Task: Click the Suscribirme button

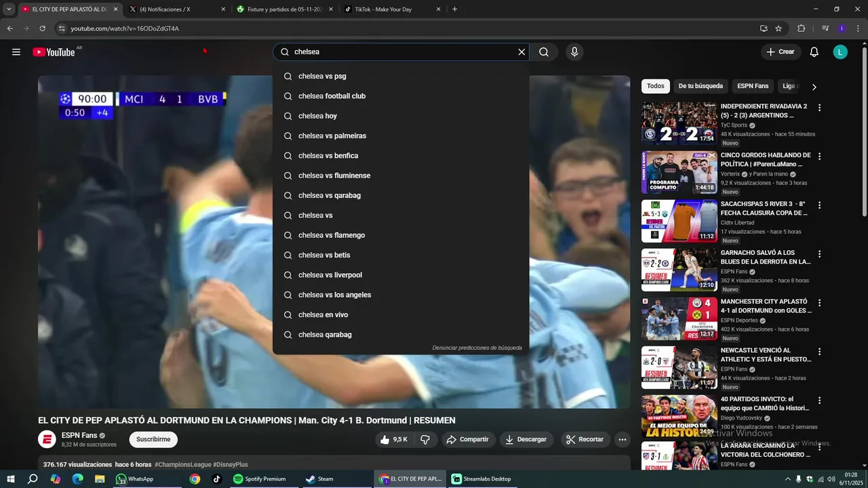Action: (153, 439)
